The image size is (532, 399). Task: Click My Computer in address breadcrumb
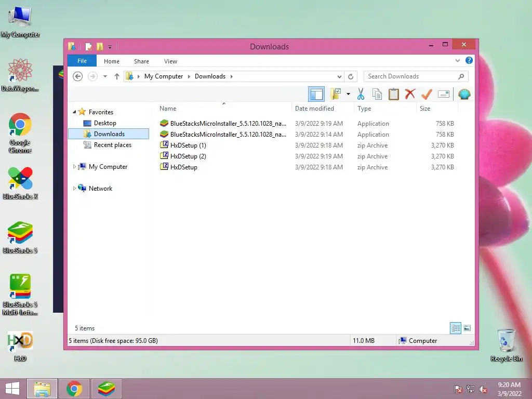[164, 76]
